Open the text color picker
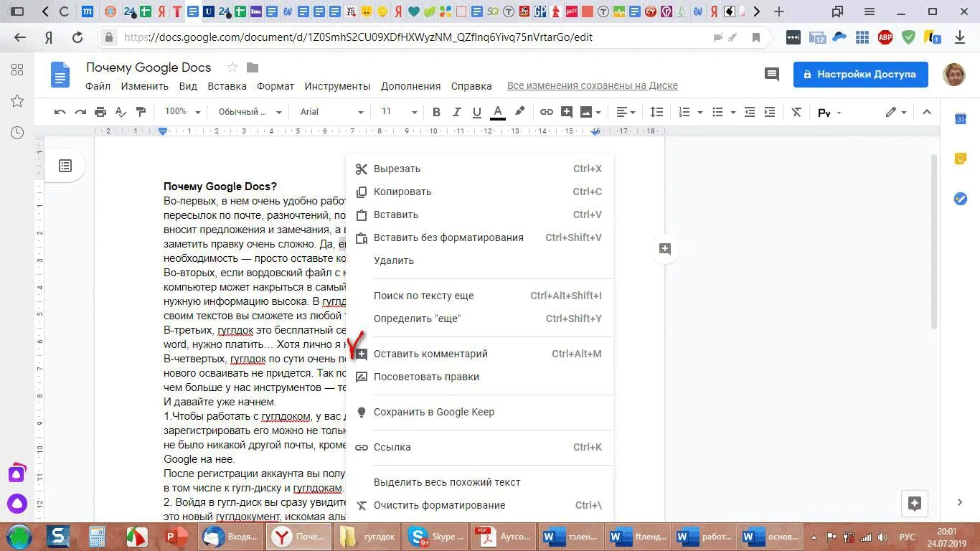The width and height of the screenshot is (980, 551). [498, 112]
